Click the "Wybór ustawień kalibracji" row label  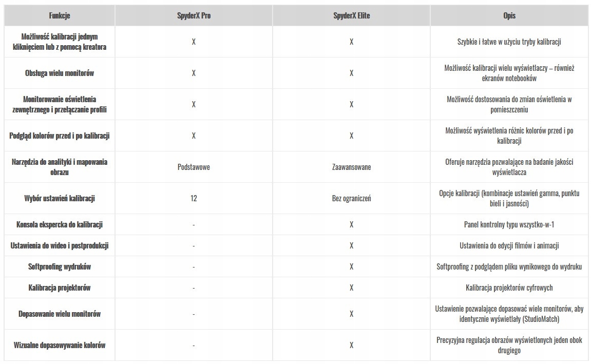[60, 198]
